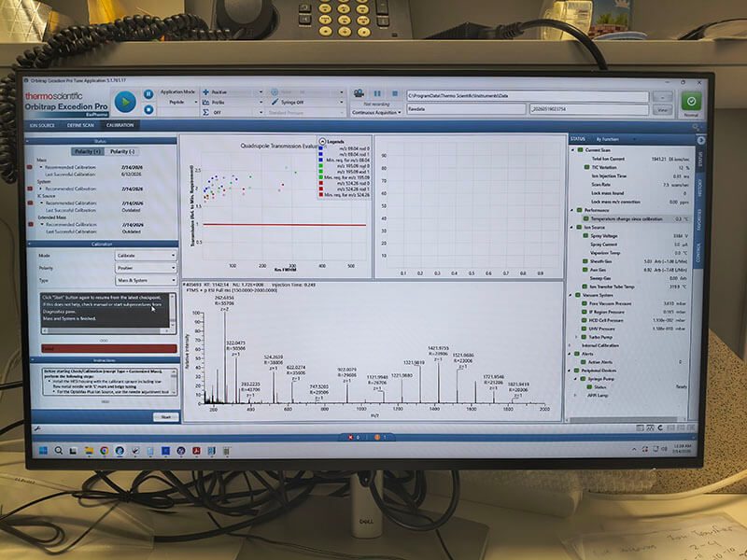The height and width of the screenshot is (560, 747).
Task: Click the green Normal instrument status icon
Action: tap(691, 101)
